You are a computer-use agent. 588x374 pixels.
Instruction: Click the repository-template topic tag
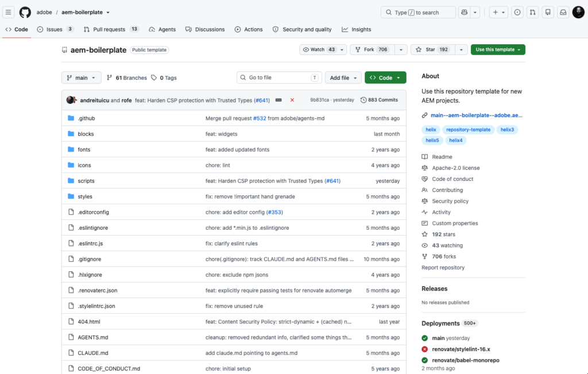[x=469, y=130]
